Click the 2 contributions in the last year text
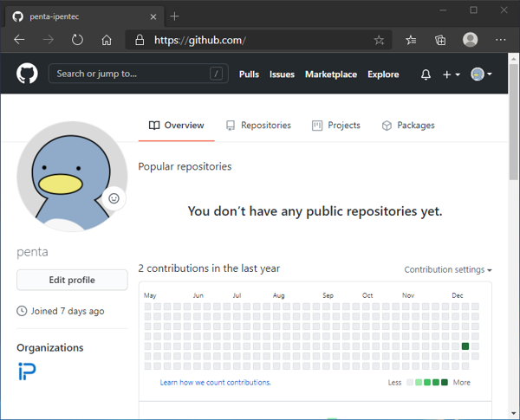This screenshot has width=520, height=420. (x=209, y=268)
